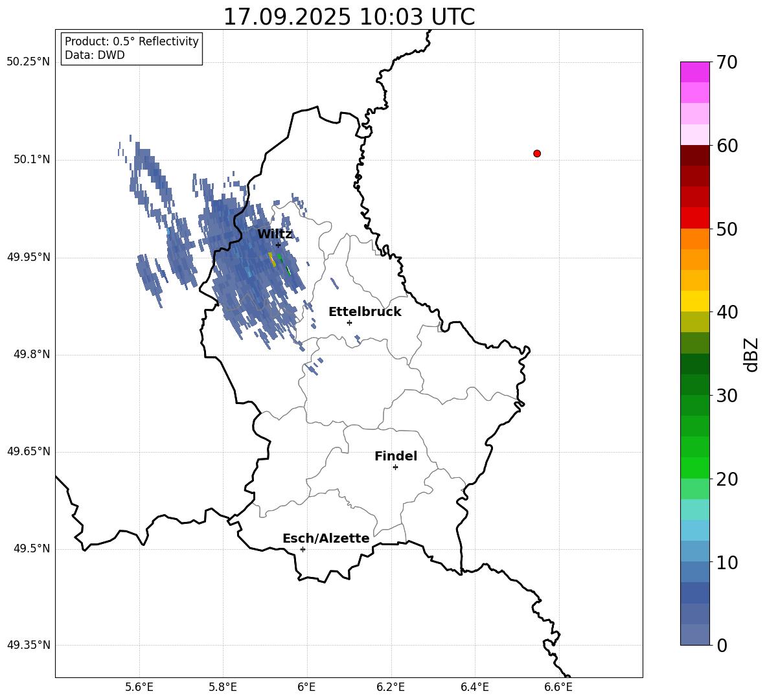The image size is (767, 700).
Task: Click the colorbar tick value 70
Action: 727,63
